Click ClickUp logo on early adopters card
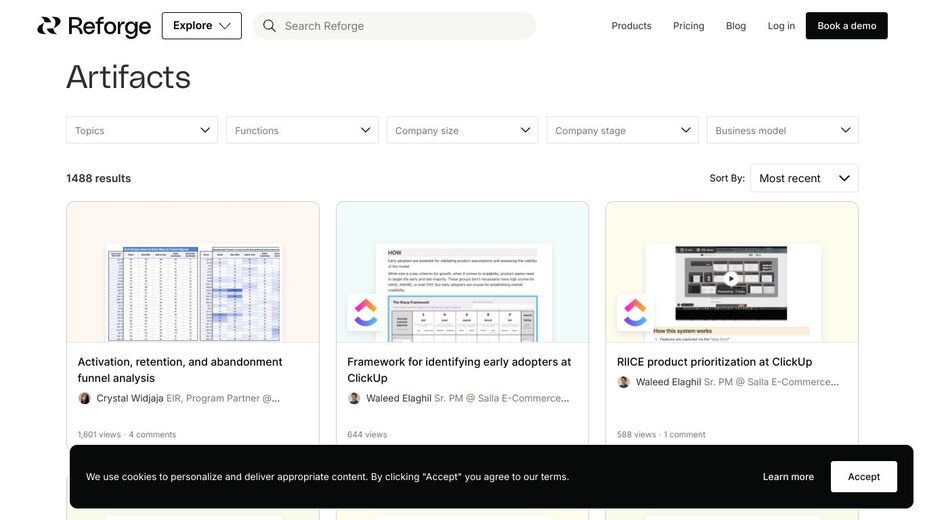The width and height of the screenshot is (925, 520). pos(365,312)
